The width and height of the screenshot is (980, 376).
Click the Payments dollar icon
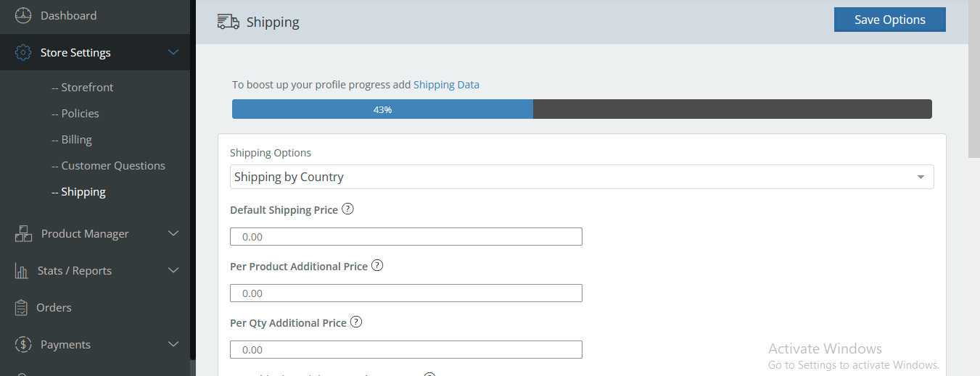23,345
